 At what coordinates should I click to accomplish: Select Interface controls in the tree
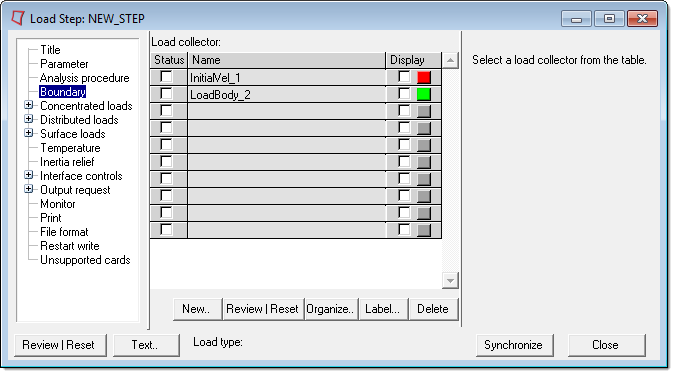point(81,176)
